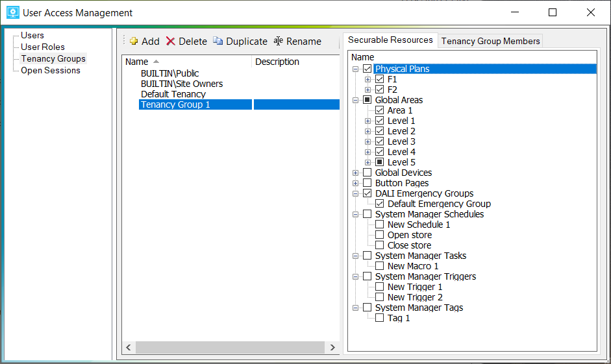Click the red Delete icon
The height and width of the screenshot is (364, 611).
pos(171,42)
